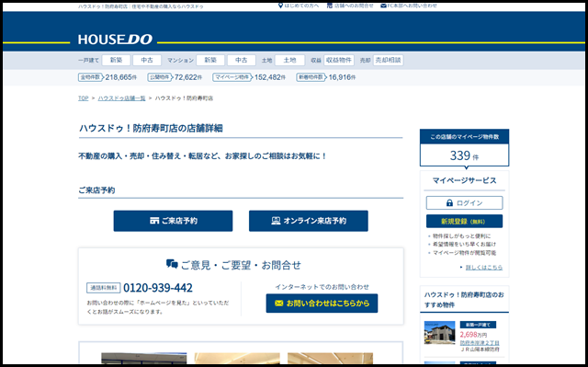Click the 新規登録(無料) button
Viewport: 588px width, 367px height.
click(464, 222)
